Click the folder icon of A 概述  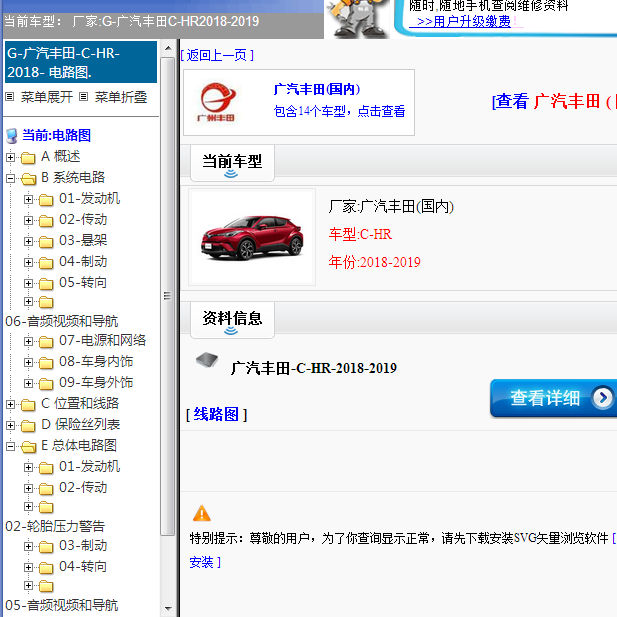click(x=28, y=157)
